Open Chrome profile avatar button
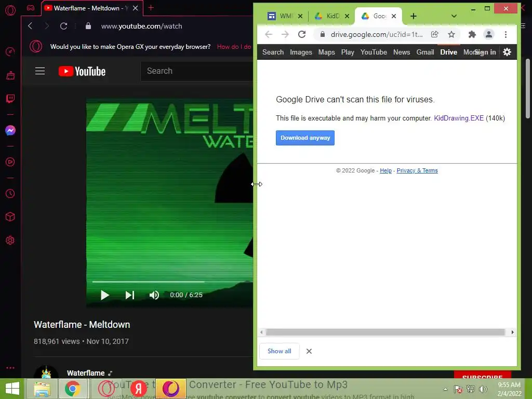The width and height of the screenshot is (532, 399). coord(488,34)
